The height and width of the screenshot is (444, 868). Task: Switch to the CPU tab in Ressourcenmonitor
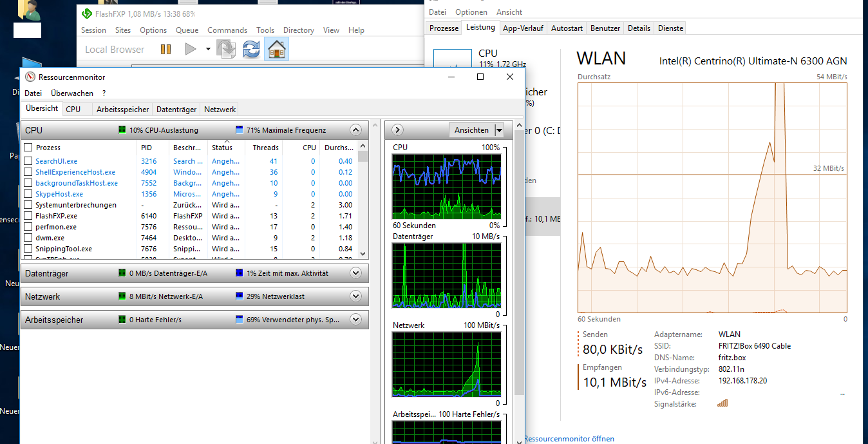point(73,109)
